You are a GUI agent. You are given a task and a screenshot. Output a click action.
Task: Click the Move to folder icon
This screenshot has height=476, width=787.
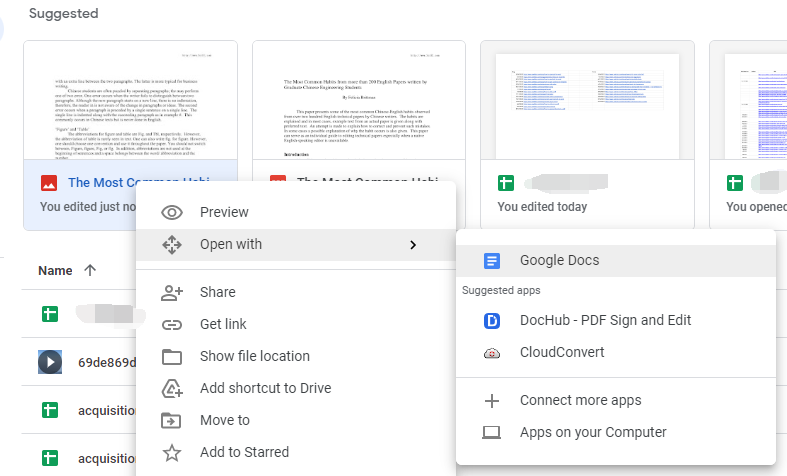coord(172,420)
